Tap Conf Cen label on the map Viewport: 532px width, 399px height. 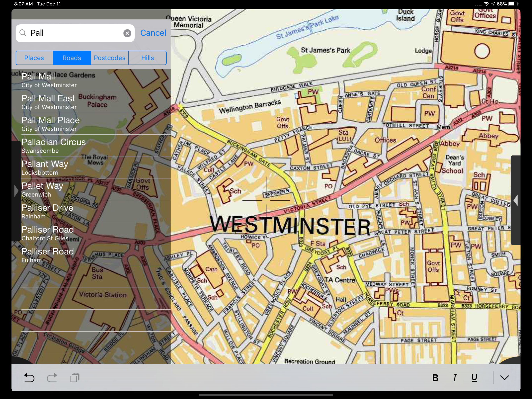coord(429,92)
